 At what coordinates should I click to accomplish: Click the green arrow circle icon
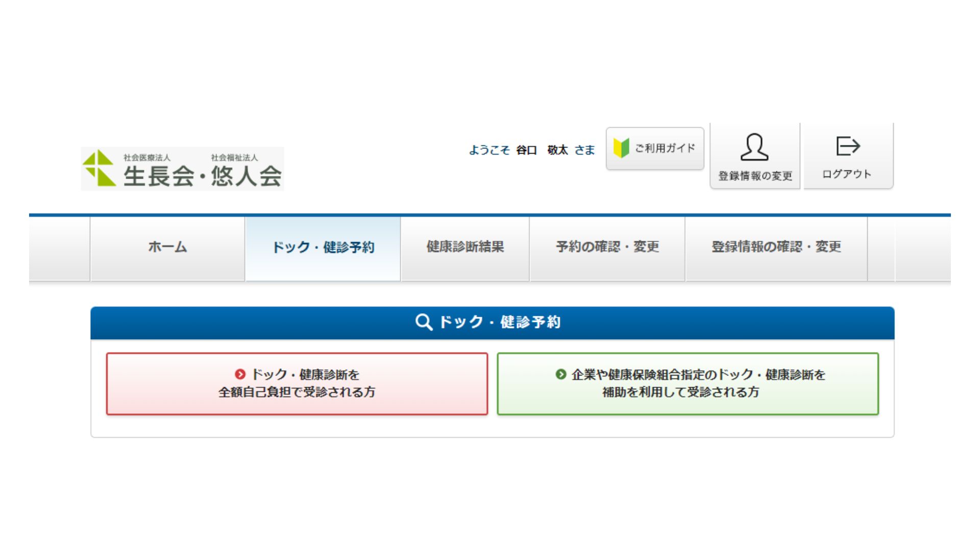[560, 374]
